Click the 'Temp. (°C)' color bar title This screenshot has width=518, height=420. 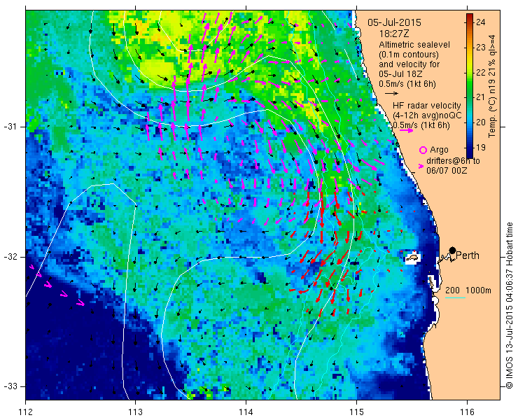coord(492,119)
